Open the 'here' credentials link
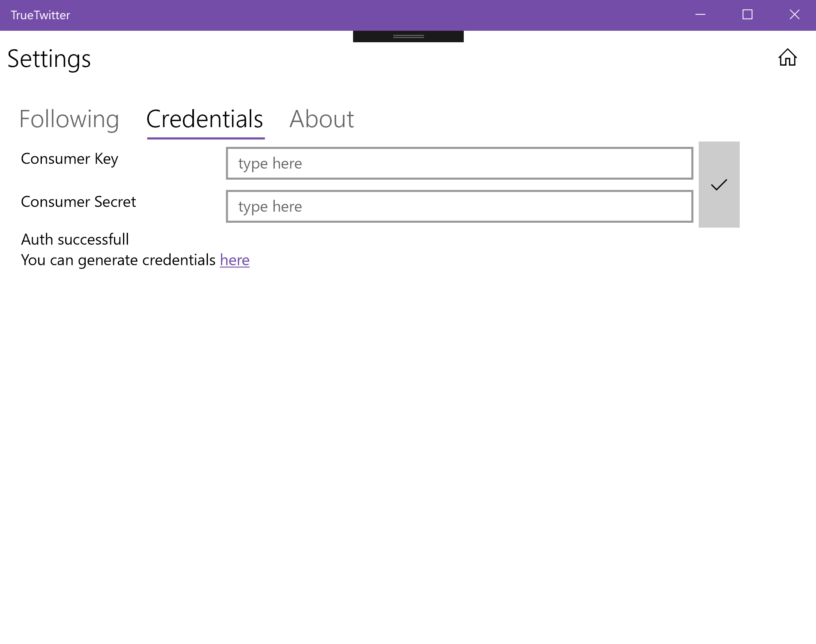The width and height of the screenshot is (816, 644). [235, 260]
